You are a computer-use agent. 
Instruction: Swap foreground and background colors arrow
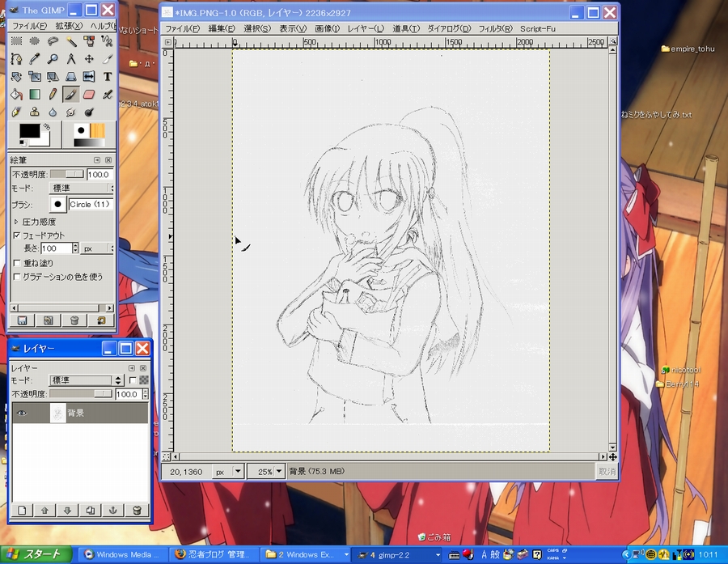pos(46,126)
